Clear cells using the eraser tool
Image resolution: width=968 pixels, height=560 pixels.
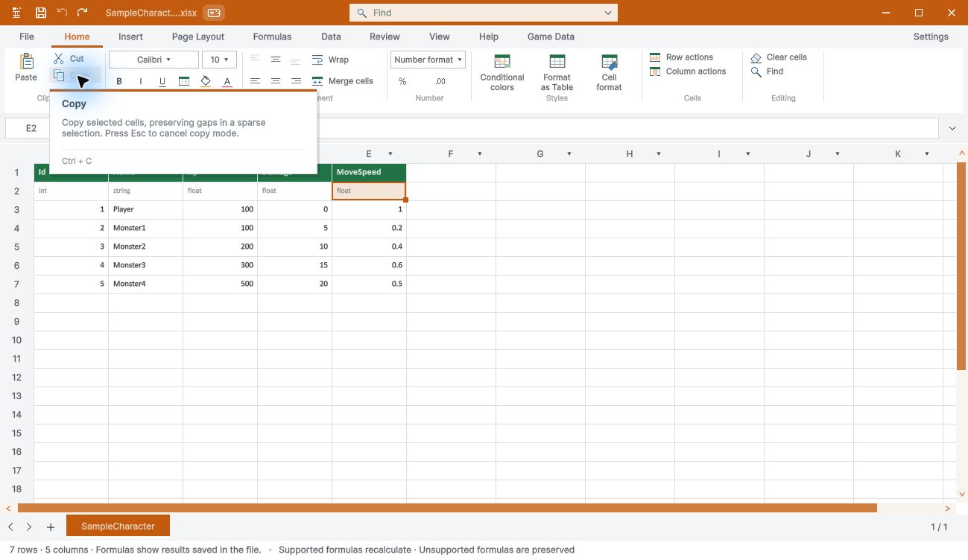pyautogui.click(x=779, y=57)
